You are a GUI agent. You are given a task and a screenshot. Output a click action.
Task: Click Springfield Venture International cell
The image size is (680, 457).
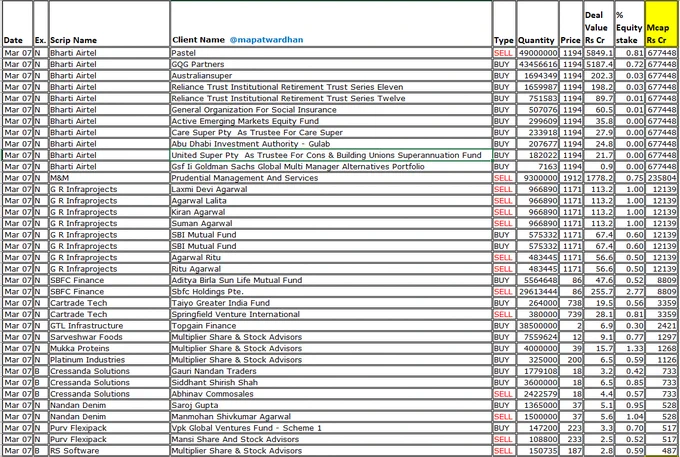point(331,314)
